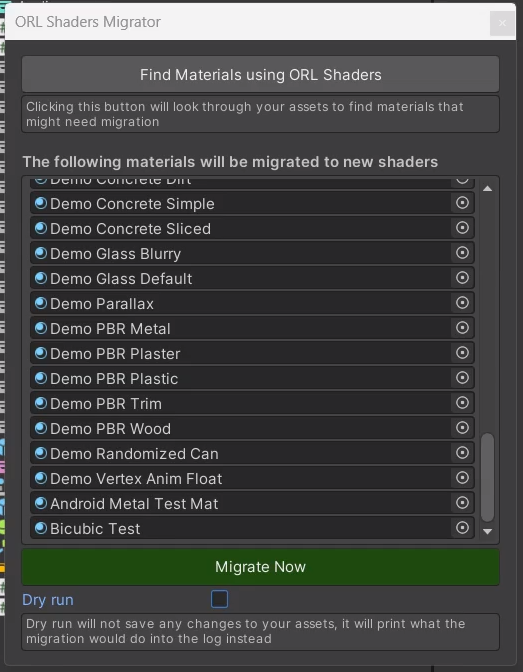This screenshot has width=523, height=672.
Task: Open object picker for Android Metal Test Mat
Action: coord(462,502)
